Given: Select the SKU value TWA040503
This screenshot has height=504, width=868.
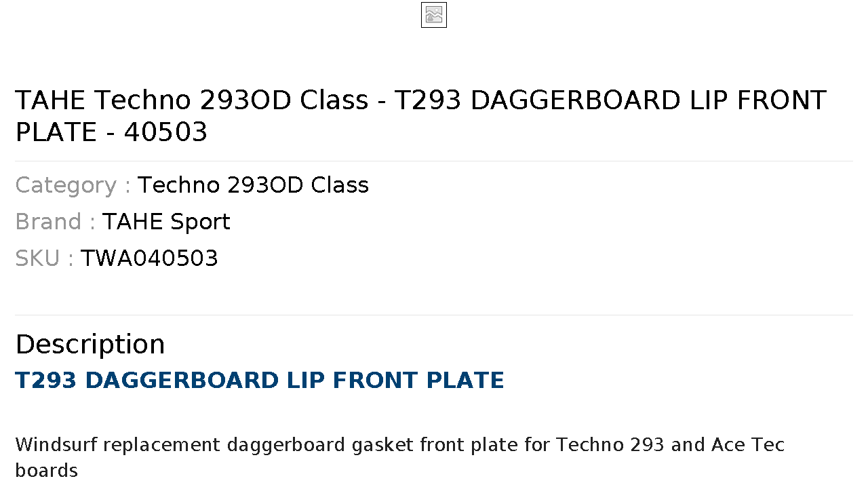Looking at the screenshot, I should (x=149, y=258).
